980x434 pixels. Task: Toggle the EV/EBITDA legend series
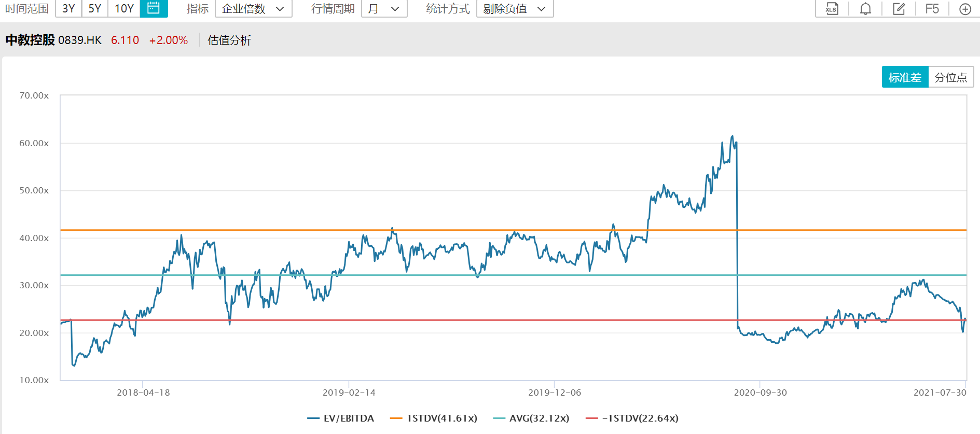341,418
